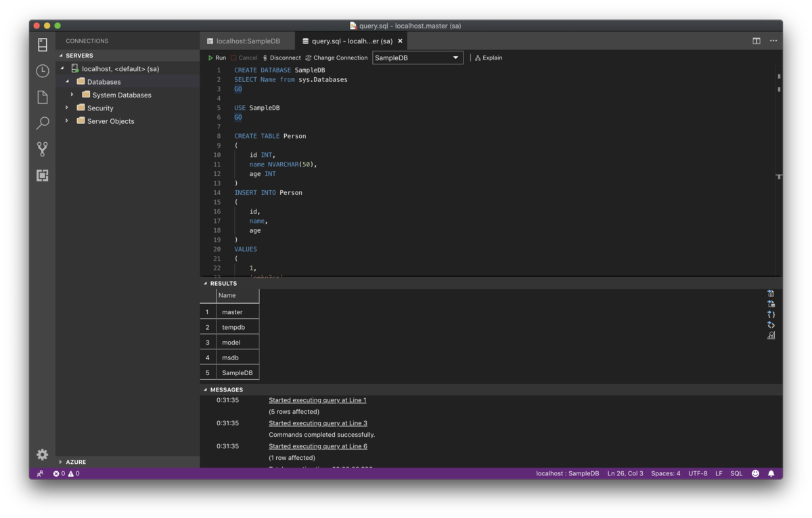The height and width of the screenshot is (518, 812).
Task: Expand the AZURE section
Action: click(x=61, y=462)
